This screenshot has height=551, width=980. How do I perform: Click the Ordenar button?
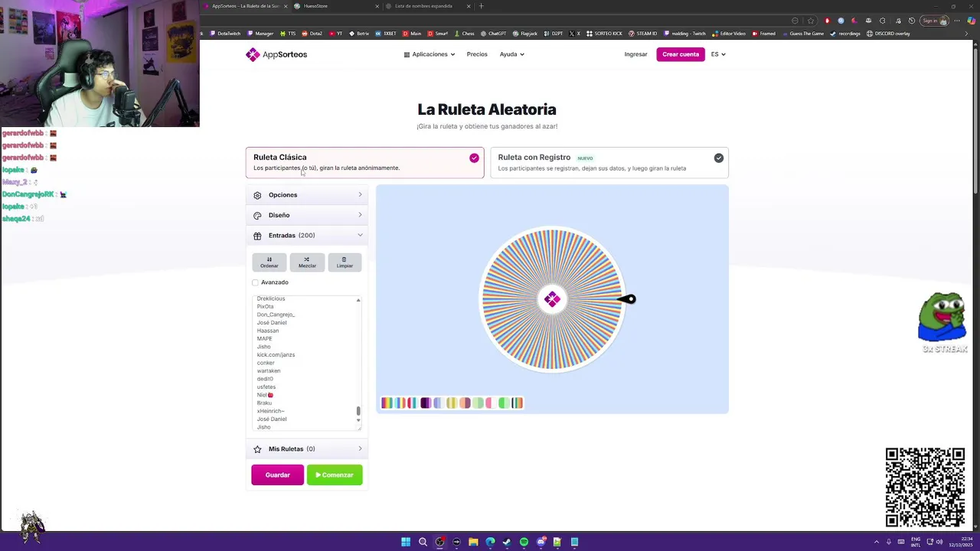pyautogui.click(x=269, y=262)
